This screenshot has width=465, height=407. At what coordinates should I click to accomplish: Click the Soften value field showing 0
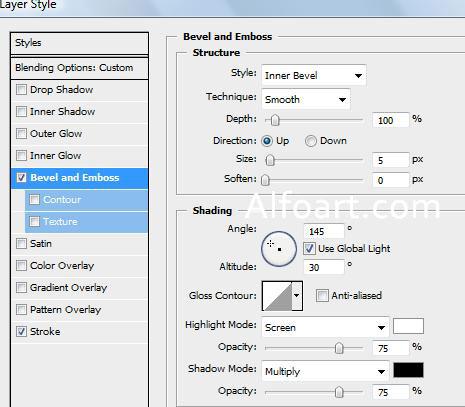[391, 180]
